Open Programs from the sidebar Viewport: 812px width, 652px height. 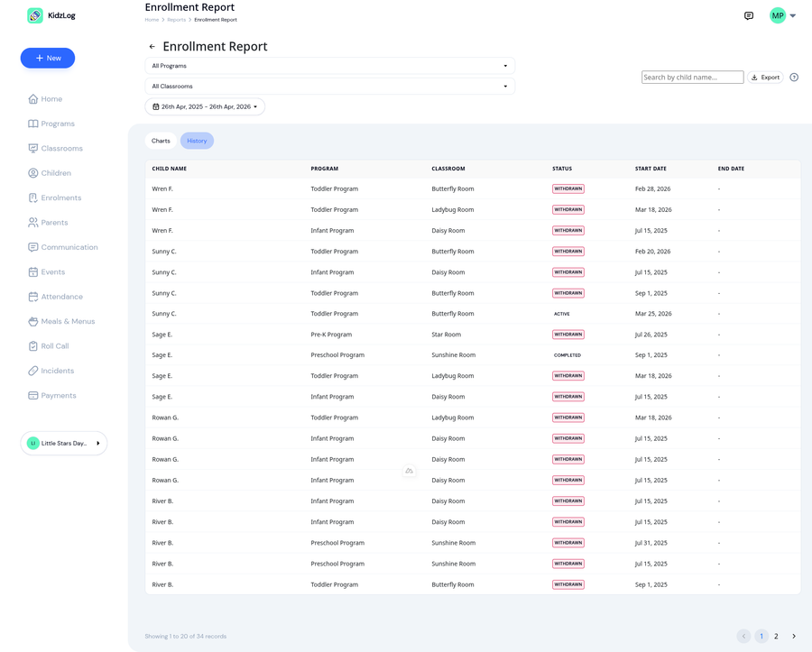(51, 124)
